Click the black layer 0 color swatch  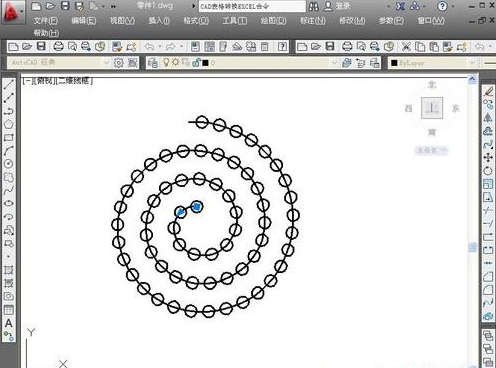pyautogui.click(x=205, y=63)
